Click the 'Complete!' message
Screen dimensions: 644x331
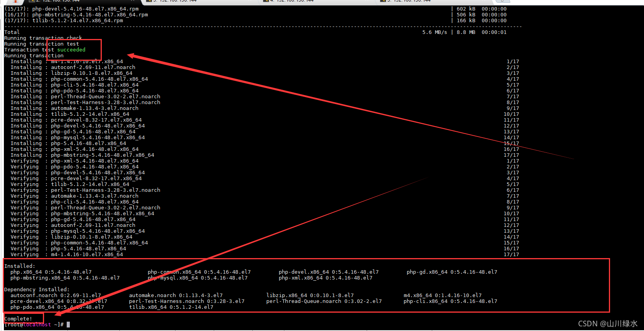click(x=18, y=319)
